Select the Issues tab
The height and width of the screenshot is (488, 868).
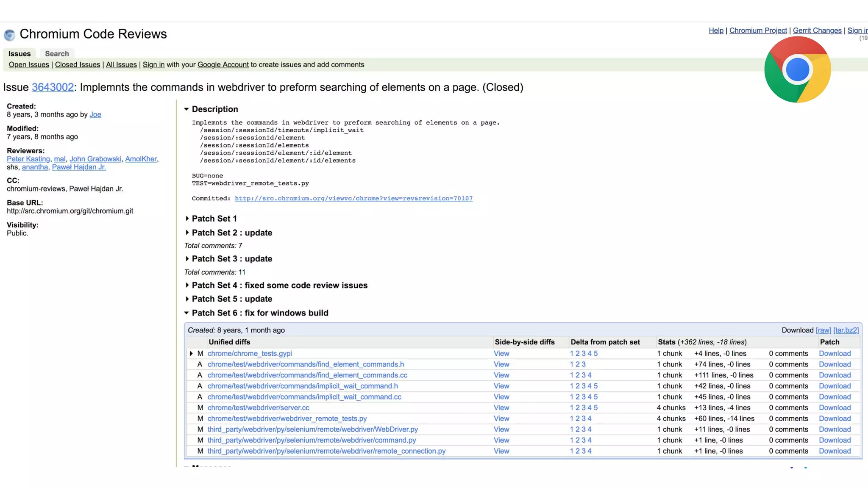(19, 54)
